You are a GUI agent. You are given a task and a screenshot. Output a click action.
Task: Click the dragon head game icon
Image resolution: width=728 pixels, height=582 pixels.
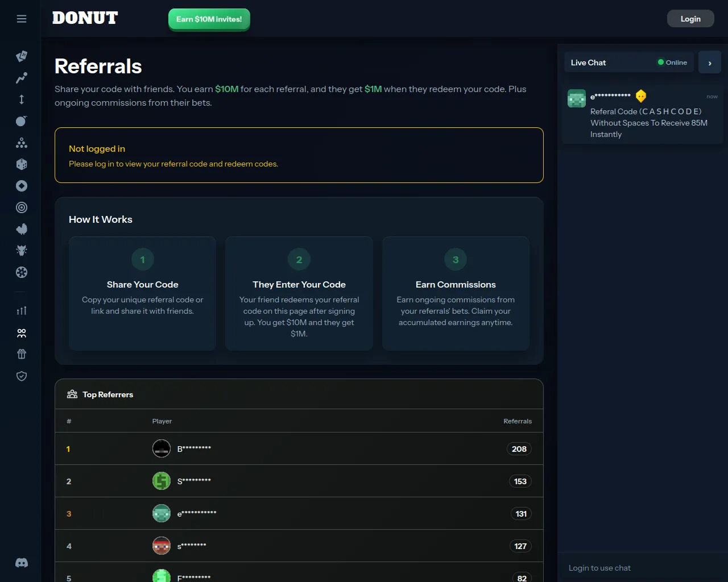[22, 251]
